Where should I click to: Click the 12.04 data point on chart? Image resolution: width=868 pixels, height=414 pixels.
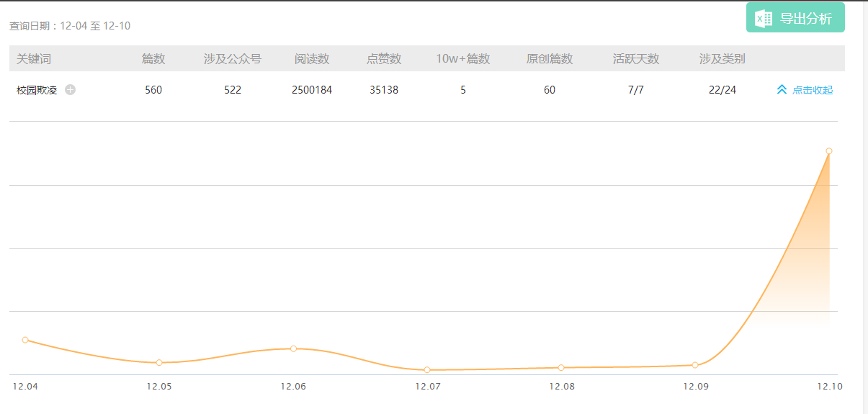coord(25,340)
